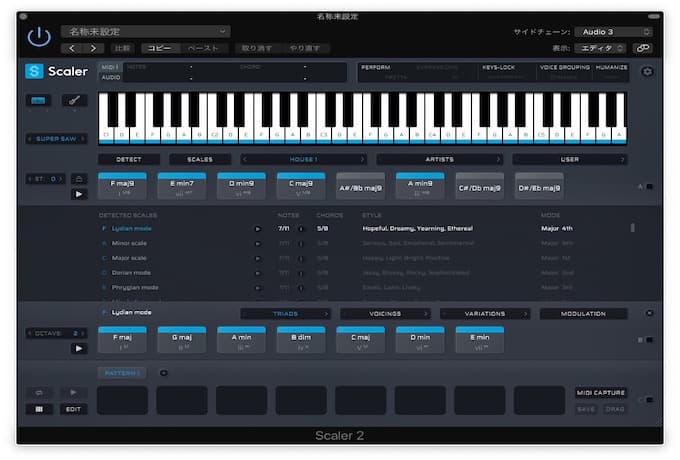Open the USER chord set selector
Viewport: 680px width, 460px height.
(x=569, y=160)
